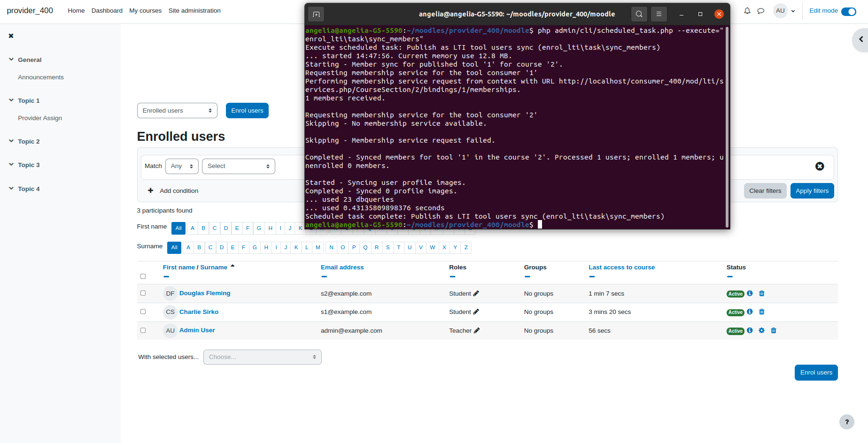Edit Douglas Fleming's role pencil icon
This screenshot has height=443, width=868.
pos(476,293)
